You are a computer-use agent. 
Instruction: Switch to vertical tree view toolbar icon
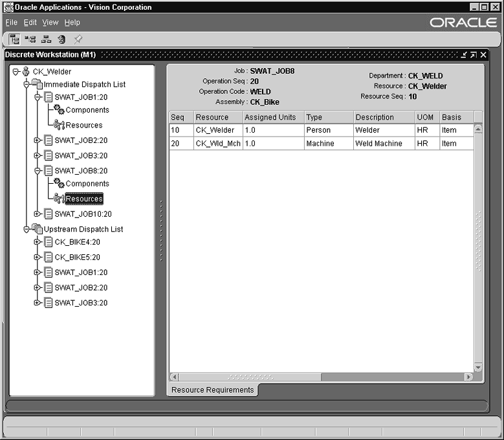(x=14, y=39)
